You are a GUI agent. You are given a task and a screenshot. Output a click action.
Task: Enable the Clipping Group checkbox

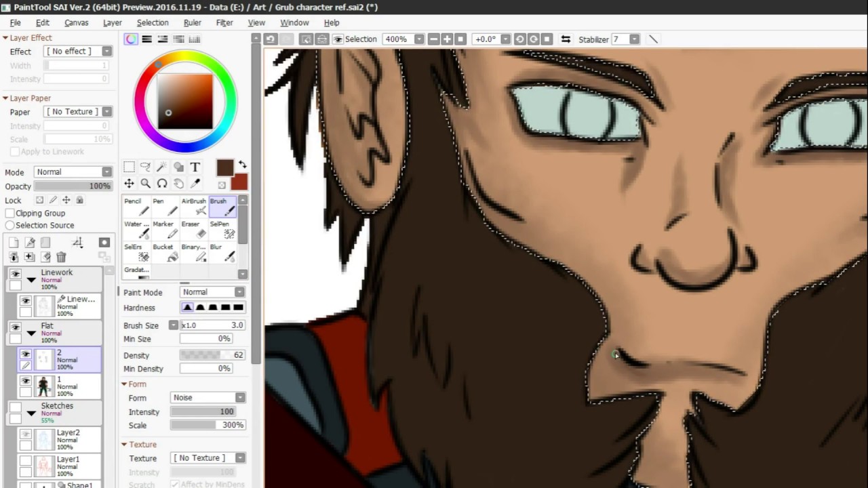pyautogui.click(x=10, y=213)
